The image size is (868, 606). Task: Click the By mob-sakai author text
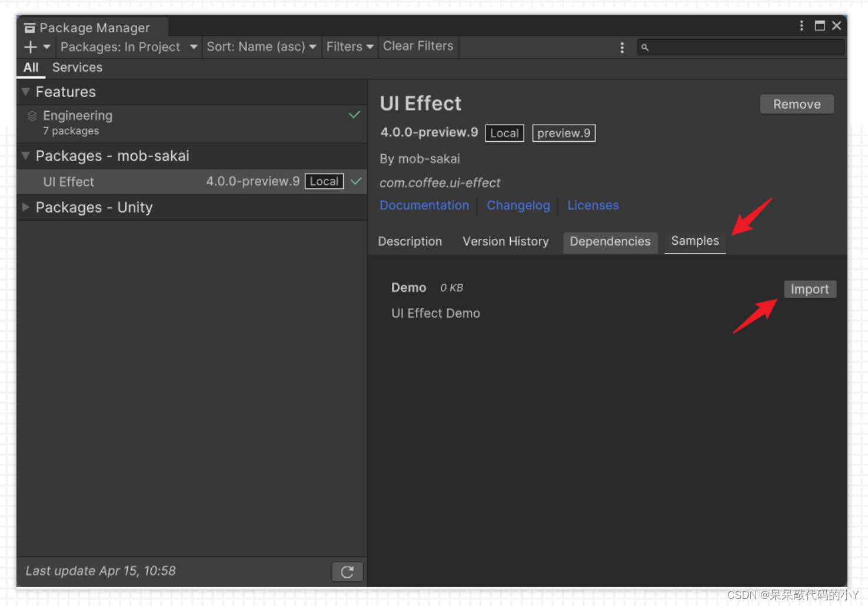420,159
